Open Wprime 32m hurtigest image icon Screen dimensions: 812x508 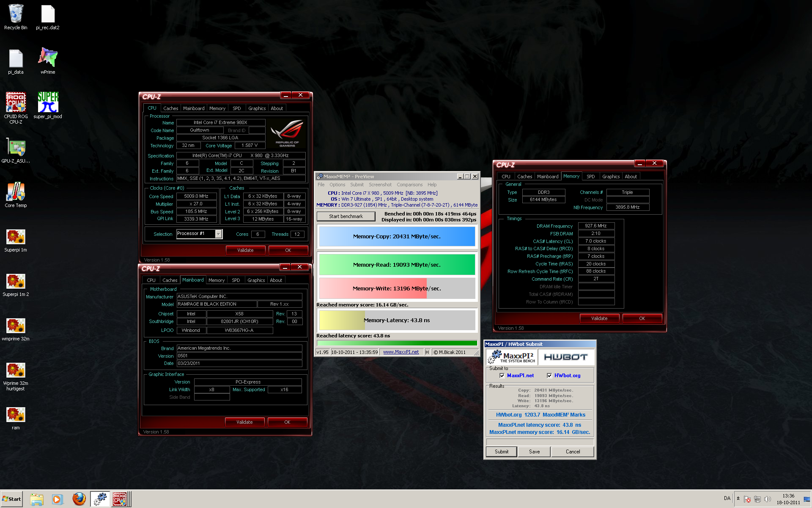click(x=16, y=376)
